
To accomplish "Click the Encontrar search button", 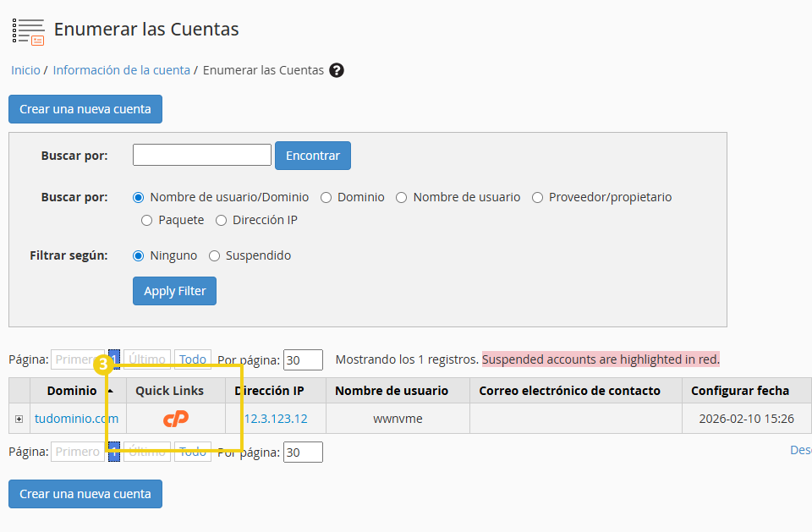I will pyautogui.click(x=312, y=155).
